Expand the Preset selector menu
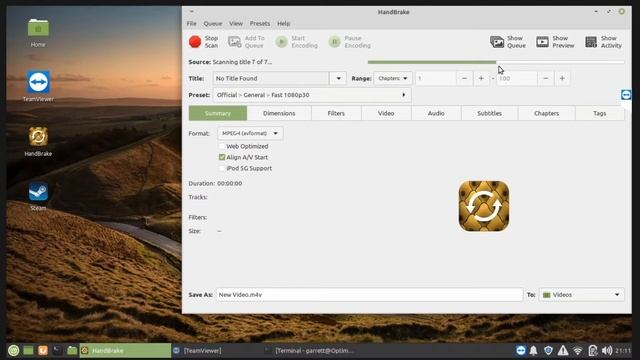640x360 pixels. click(312, 95)
